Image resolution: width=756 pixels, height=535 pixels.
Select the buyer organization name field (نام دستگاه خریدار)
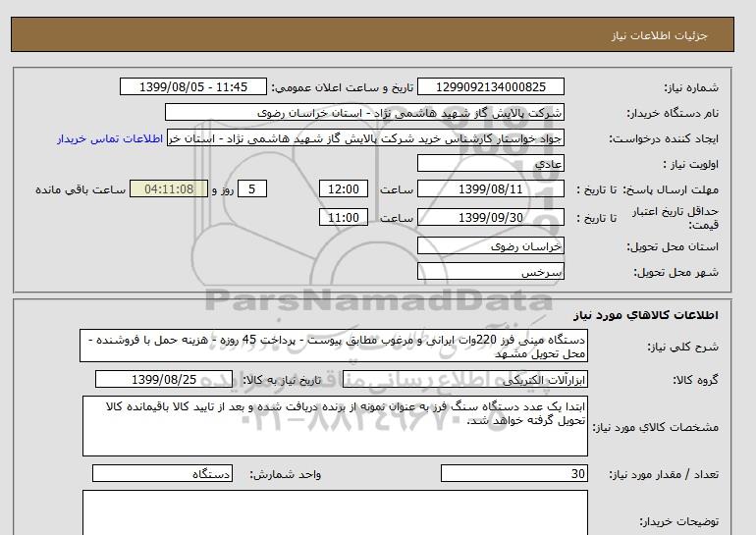(365, 113)
